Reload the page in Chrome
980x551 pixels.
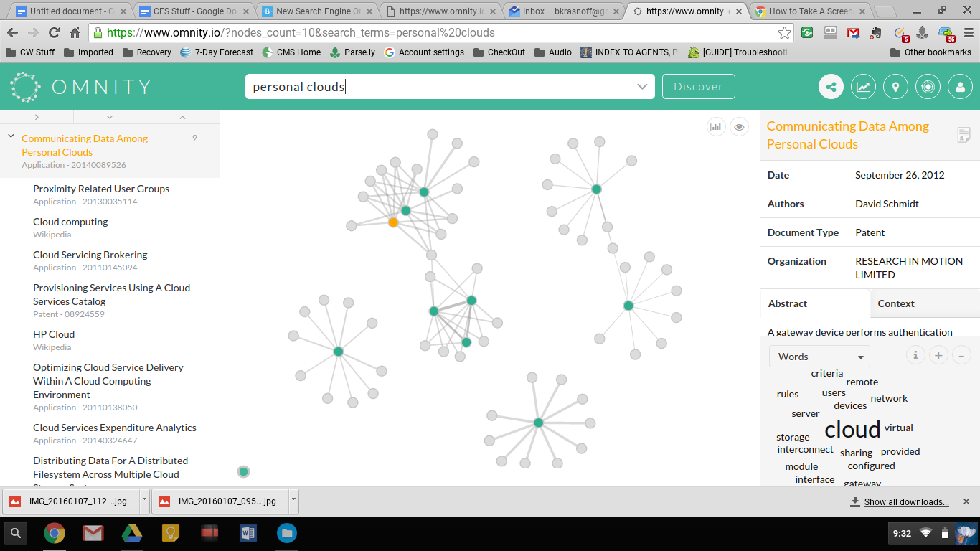54,33
